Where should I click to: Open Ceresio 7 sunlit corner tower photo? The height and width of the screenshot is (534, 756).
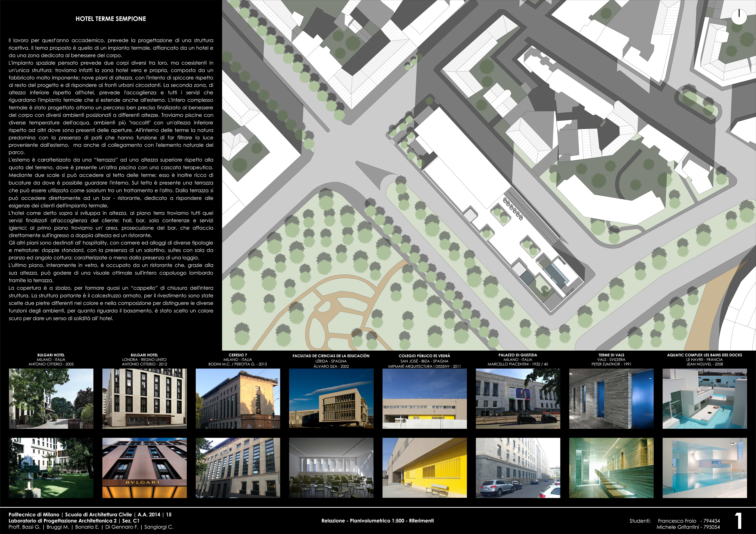coord(238,399)
